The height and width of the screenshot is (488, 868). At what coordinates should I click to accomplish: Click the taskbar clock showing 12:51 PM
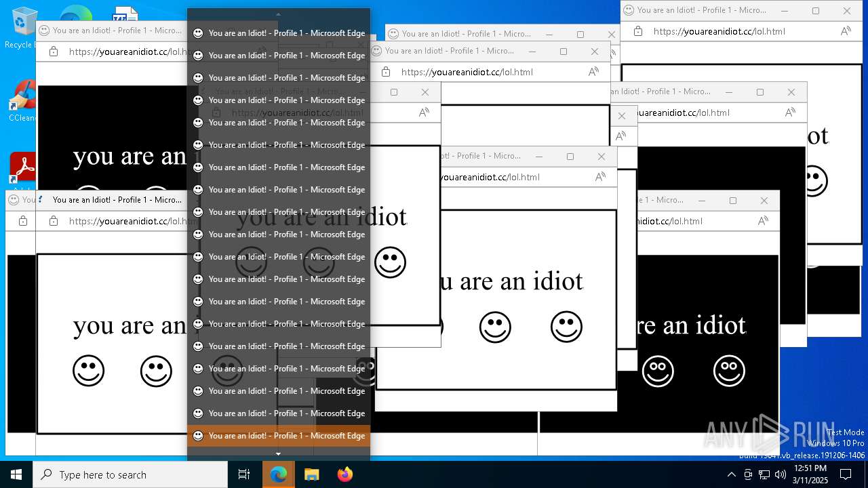coord(810,474)
